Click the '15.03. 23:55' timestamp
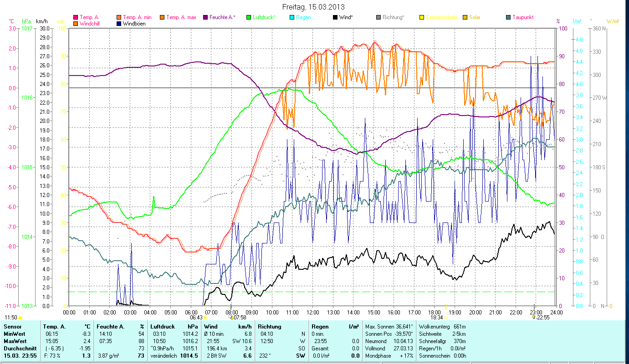 (20, 355)
